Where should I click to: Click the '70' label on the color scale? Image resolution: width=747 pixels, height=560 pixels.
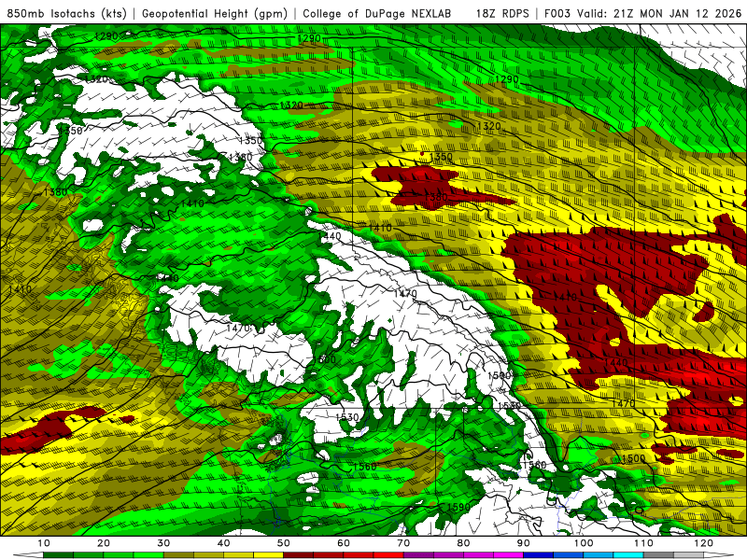pyautogui.click(x=403, y=543)
